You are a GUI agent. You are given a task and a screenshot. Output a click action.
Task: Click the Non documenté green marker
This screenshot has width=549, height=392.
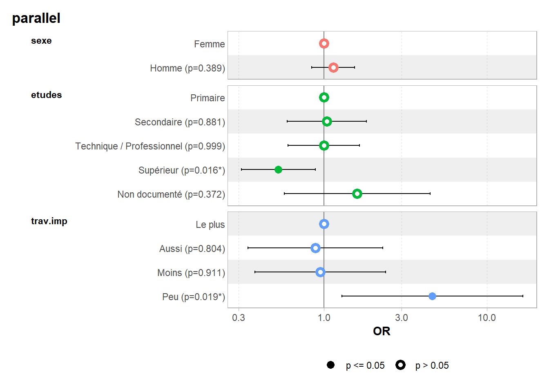(357, 194)
